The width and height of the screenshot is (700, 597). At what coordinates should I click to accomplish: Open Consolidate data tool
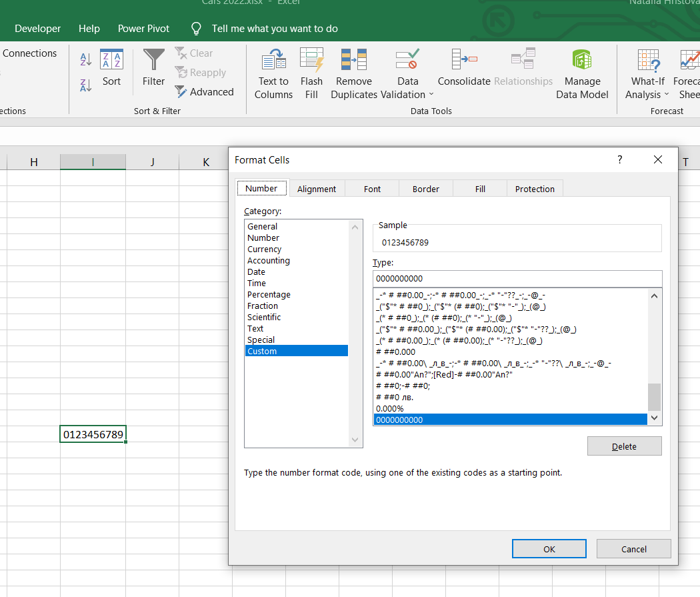464,68
